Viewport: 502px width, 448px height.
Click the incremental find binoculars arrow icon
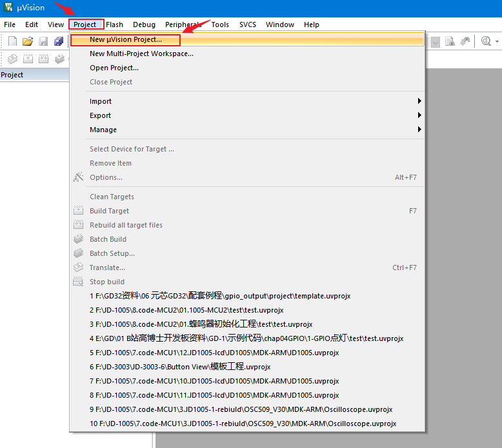click(x=465, y=41)
